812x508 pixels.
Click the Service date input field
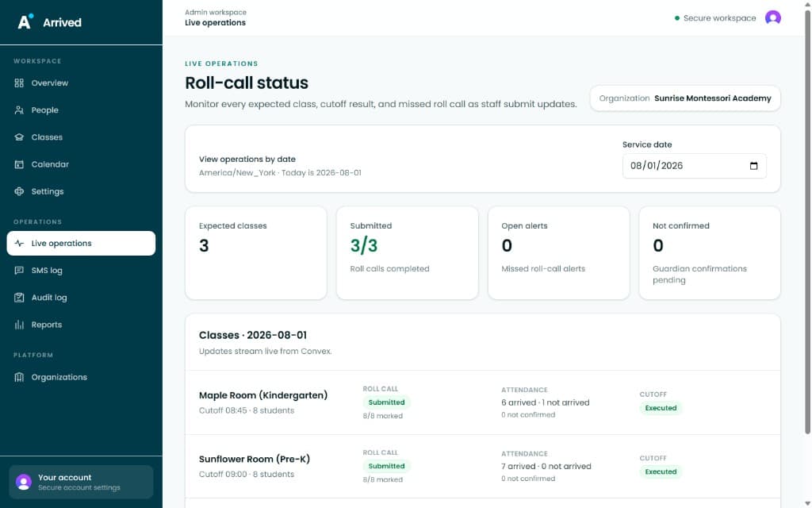(x=694, y=166)
